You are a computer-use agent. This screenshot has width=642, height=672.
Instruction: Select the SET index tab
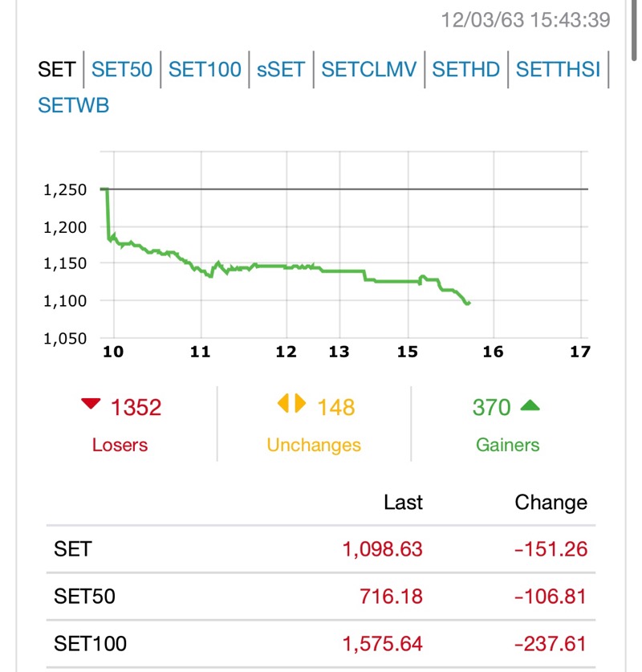56,69
